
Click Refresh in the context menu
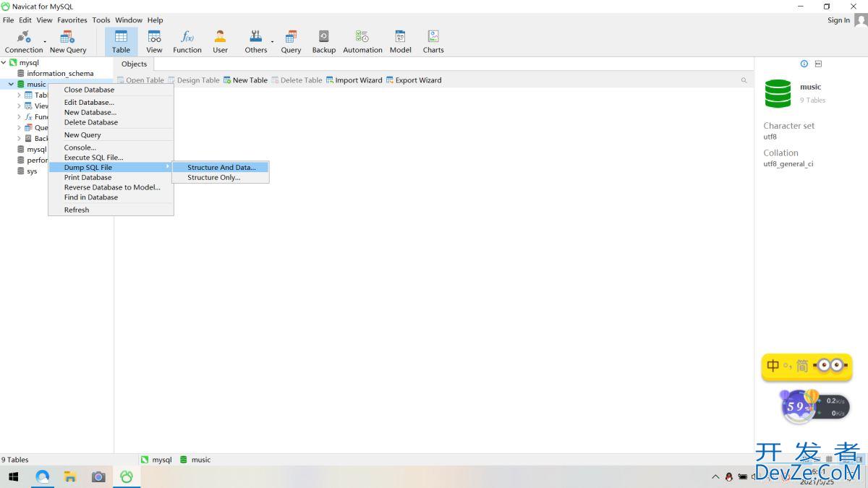111,210
